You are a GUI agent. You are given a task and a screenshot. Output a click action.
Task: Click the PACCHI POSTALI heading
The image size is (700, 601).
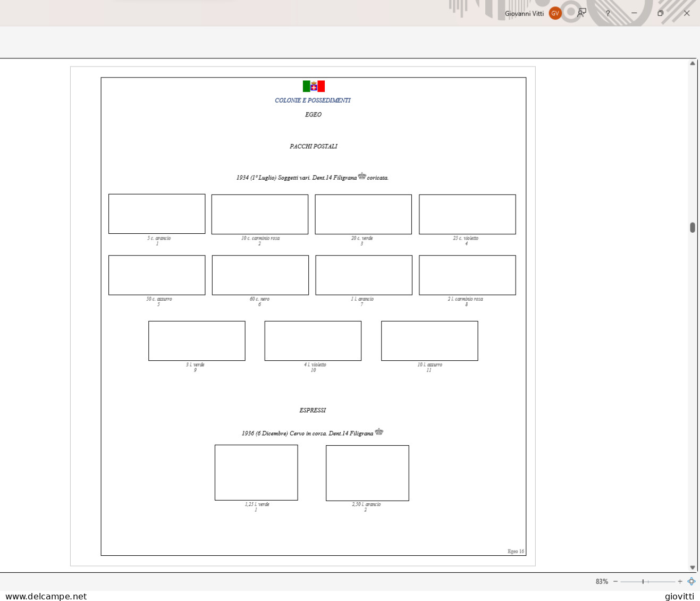pos(314,146)
